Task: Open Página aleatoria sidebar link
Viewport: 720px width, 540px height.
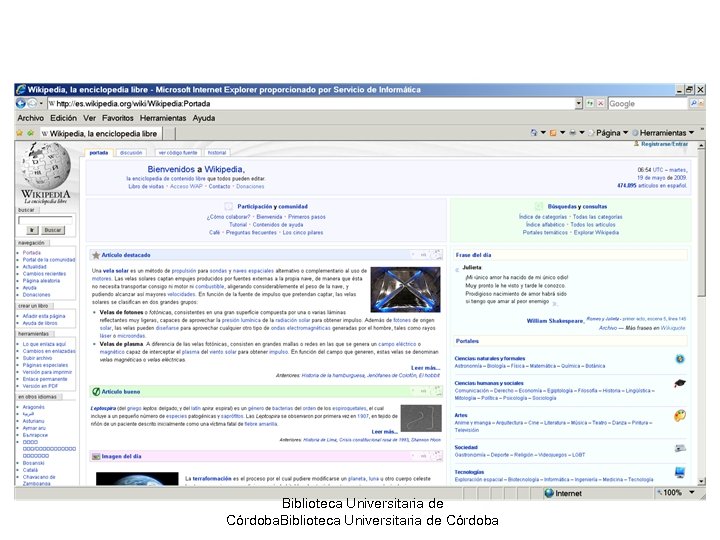Action: coord(41,281)
